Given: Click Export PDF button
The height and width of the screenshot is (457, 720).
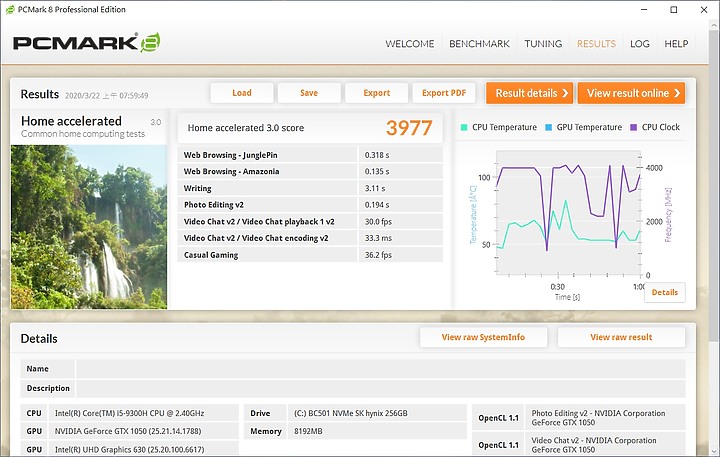Looking at the screenshot, I should 444,93.
